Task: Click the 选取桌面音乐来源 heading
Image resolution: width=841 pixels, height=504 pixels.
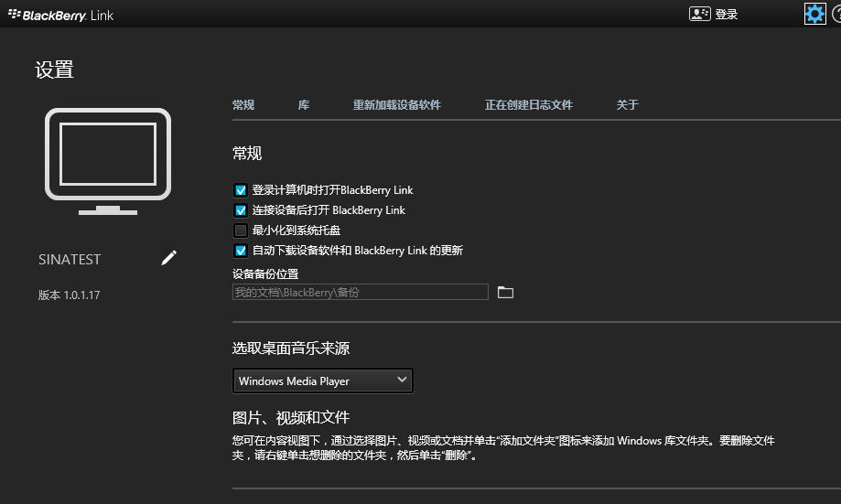Action: [291, 349]
